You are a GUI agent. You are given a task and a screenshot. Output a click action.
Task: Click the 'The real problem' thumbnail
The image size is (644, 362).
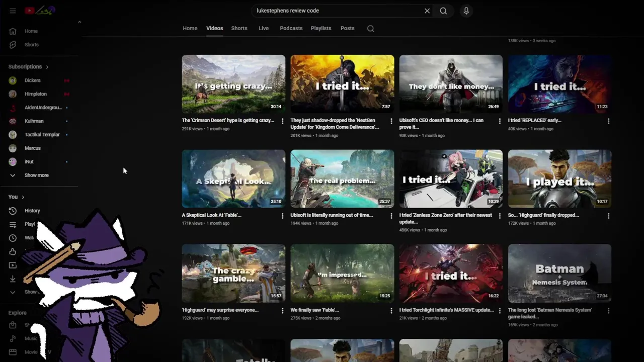342,178
